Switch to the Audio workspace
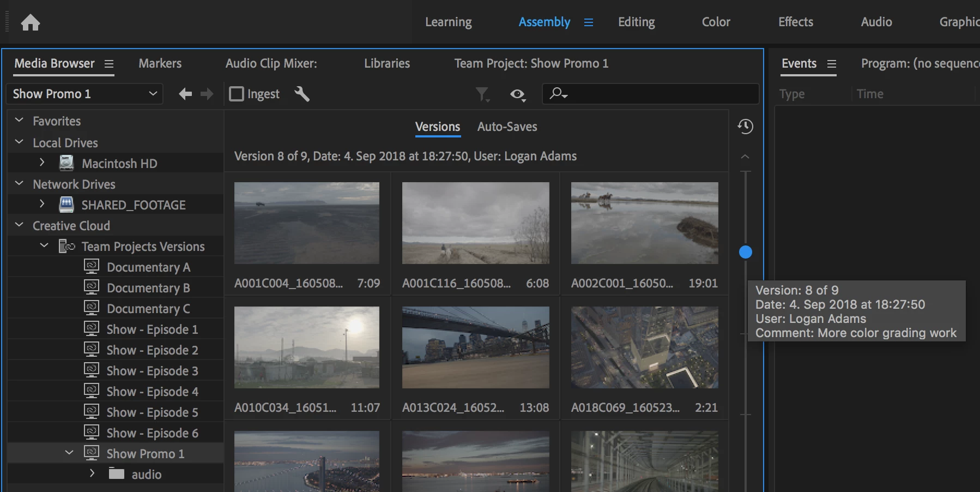Image resolution: width=980 pixels, height=492 pixels. pyautogui.click(x=876, y=22)
